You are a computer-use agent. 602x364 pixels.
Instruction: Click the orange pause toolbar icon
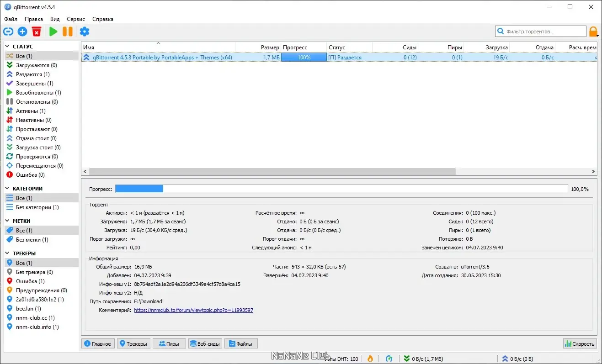tap(68, 32)
